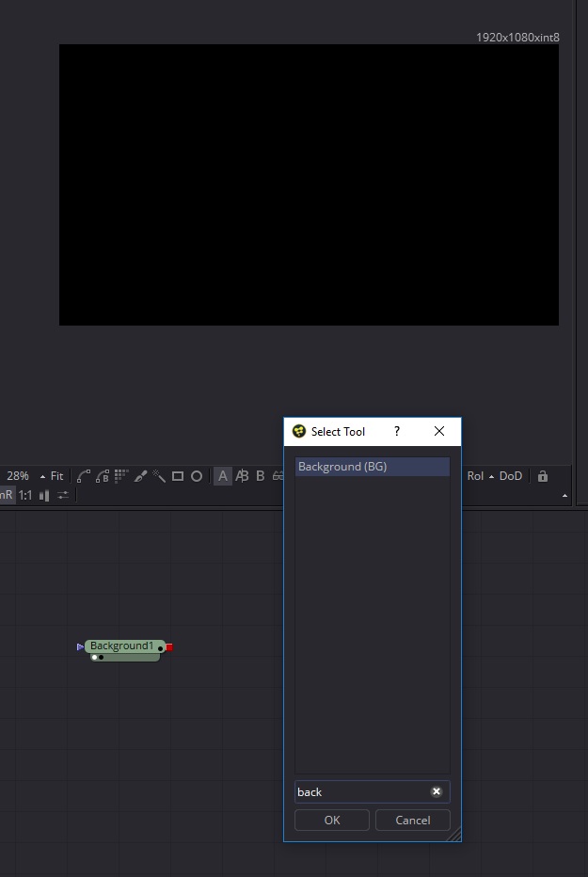This screenshot has height=877, width=588.
Task: Select the paint brush mask tool
Action: [140, 476]
